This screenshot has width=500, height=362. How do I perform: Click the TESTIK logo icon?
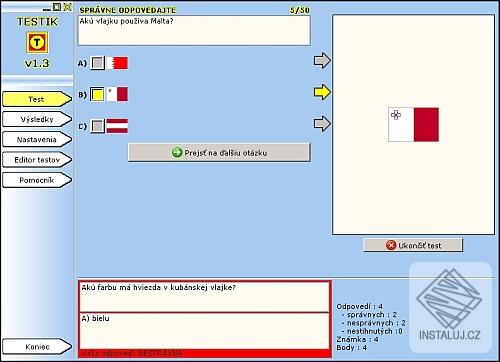tap(37, 42)
